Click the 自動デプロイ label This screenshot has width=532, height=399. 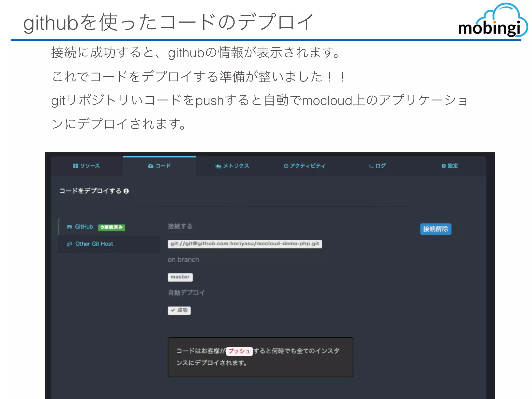(186, 293)
